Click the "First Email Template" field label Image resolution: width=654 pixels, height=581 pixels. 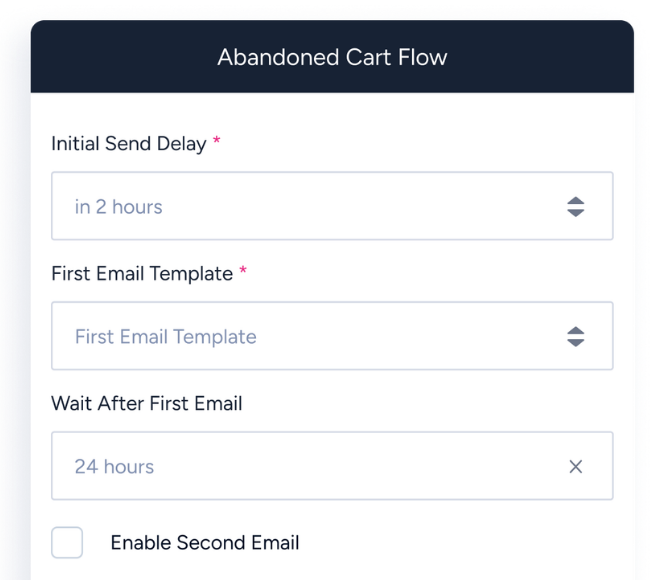coord(142,274)
